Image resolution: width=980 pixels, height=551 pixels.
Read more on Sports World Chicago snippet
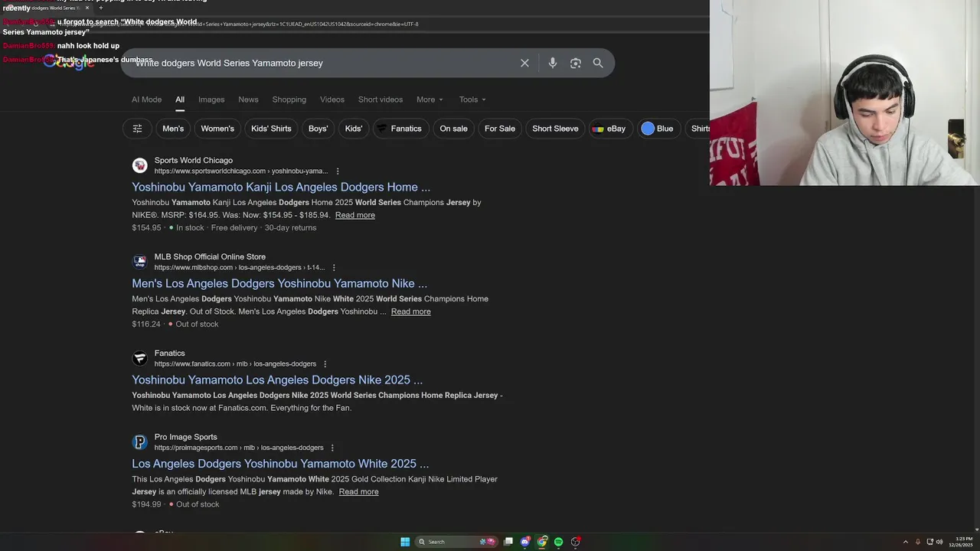coord(355,215)
